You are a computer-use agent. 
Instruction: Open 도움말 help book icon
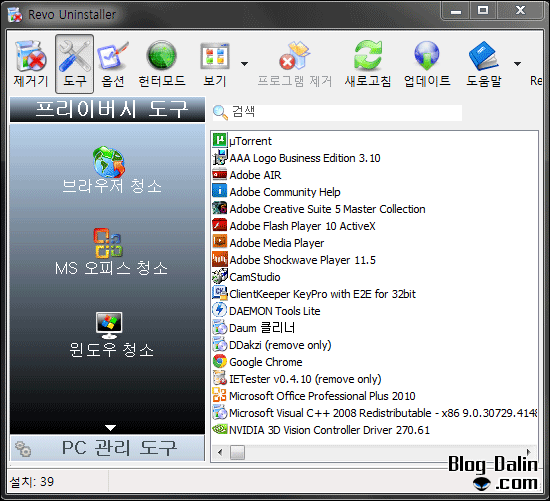tap(484, 64)
